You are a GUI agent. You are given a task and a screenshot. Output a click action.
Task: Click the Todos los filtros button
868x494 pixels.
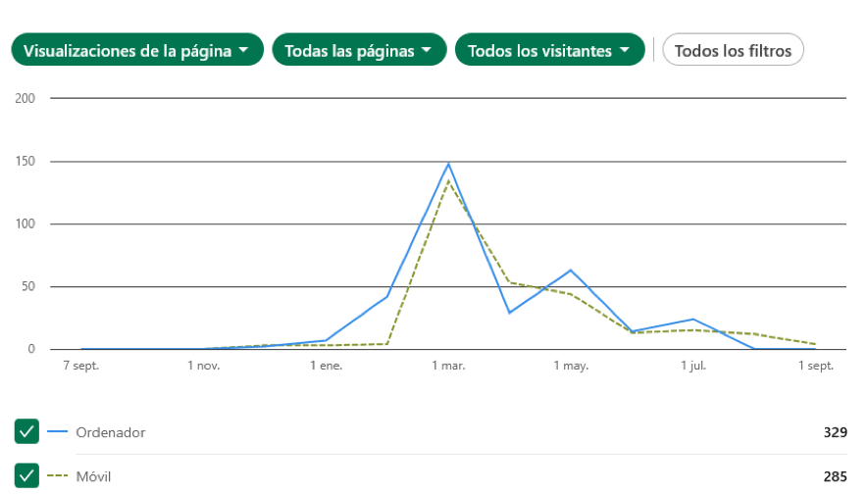click(734, 50)
